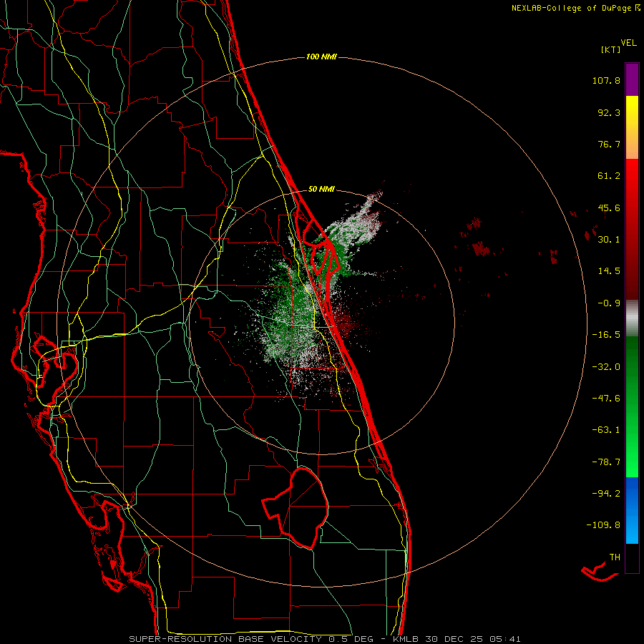Select the 76.7 value on velocity scale

609,144
